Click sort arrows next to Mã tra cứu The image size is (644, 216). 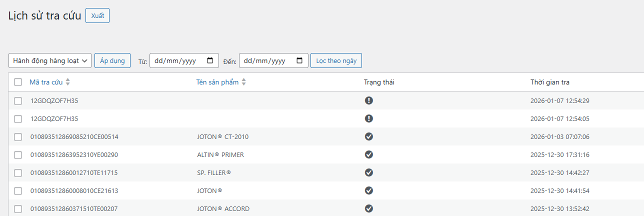pyautogui.click(x=68, y=82)
